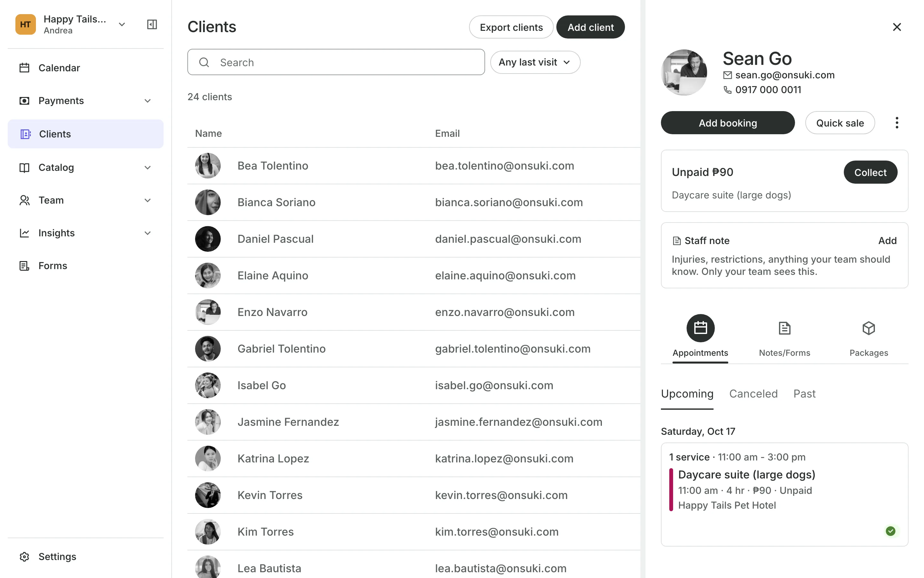Image resolution: width=924 pixels, height=578 pixels.
Task: Focus the client Search field
Action: point(336,62)
